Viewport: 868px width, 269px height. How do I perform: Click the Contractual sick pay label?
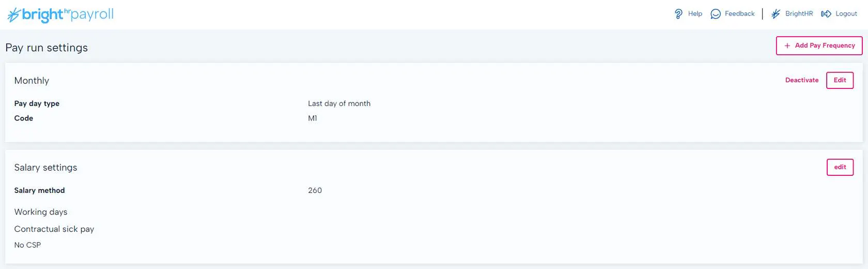[x=54, y=229]
